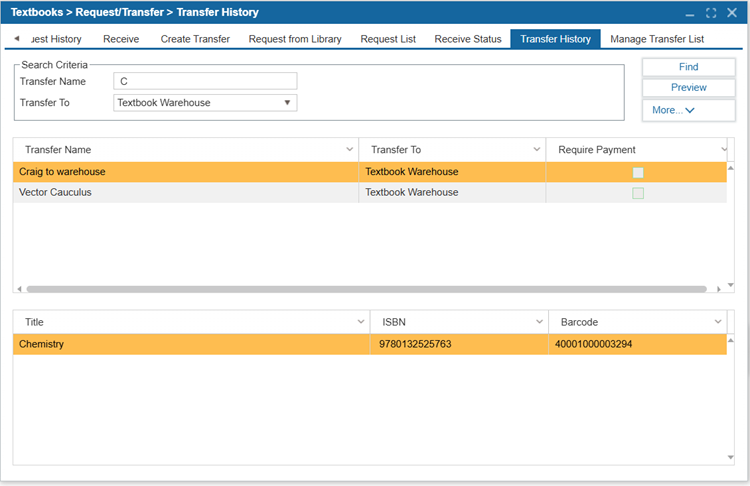Minimize the Transfer History window
Screen dimensions: 750x486
click(x=690, y=13)
